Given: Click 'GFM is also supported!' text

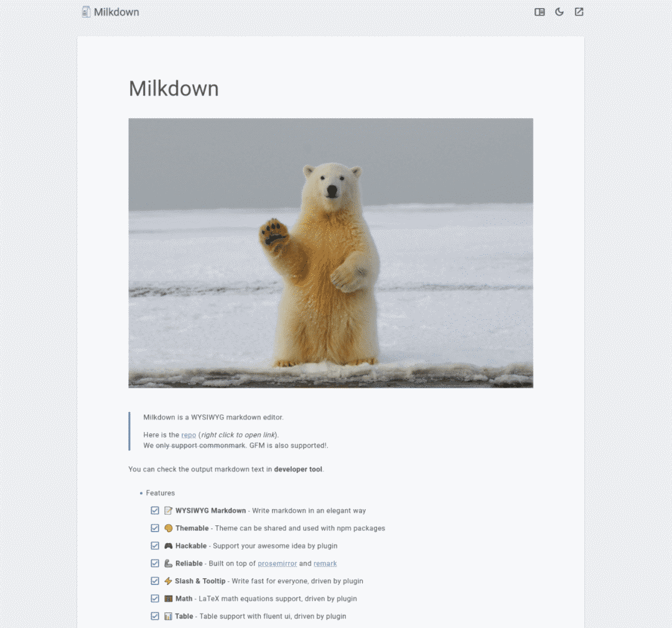Looking at the screenshot, I should pos(289,446).
